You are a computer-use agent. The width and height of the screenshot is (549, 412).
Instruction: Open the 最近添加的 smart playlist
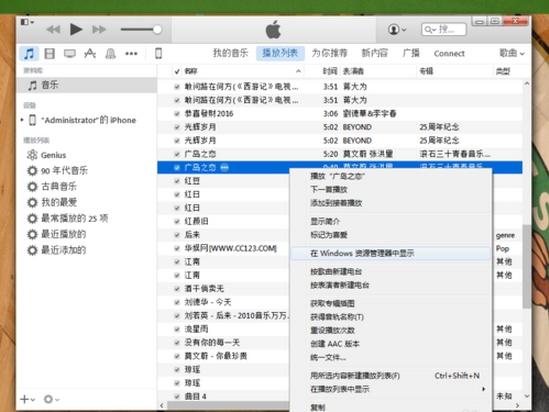63,250
